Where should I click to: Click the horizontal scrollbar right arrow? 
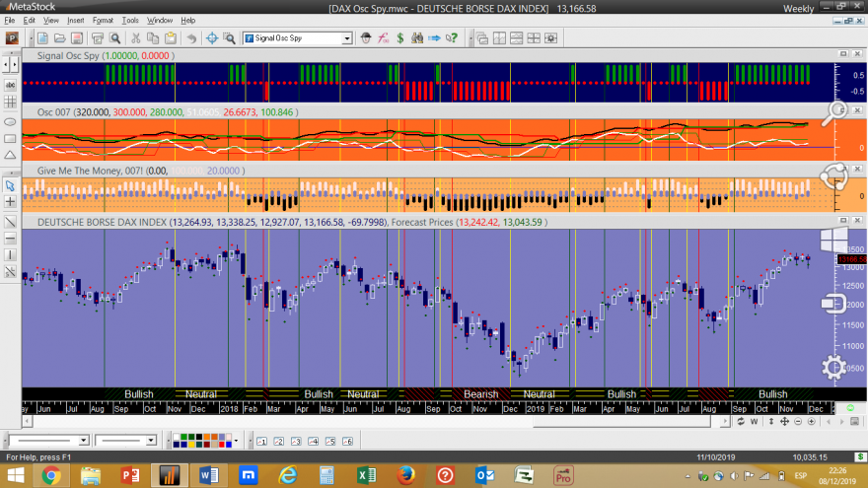[x=725, y=422]
